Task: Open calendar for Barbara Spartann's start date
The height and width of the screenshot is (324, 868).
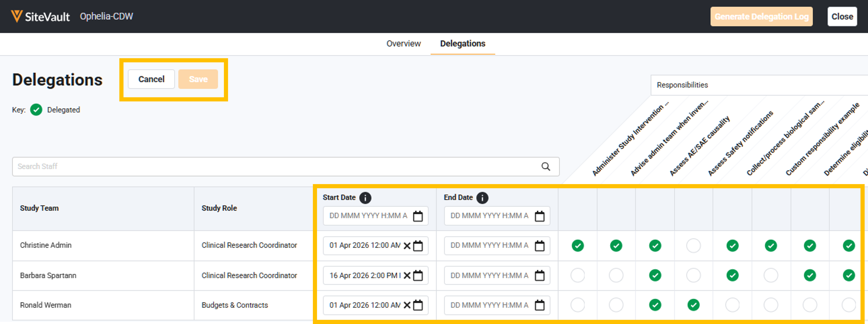Action: [x=418, y=275]
